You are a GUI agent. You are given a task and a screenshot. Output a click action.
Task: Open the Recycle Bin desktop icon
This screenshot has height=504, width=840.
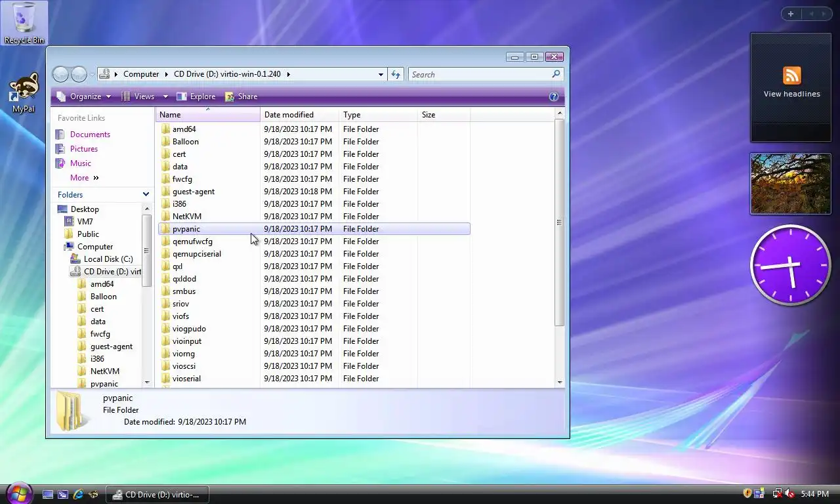pos(24,23)
